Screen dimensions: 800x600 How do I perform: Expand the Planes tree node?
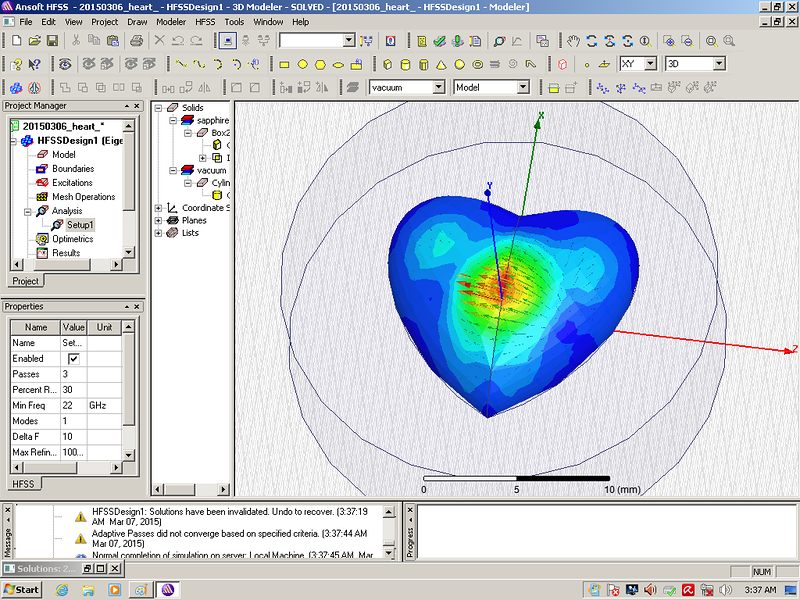coord(159,220)
